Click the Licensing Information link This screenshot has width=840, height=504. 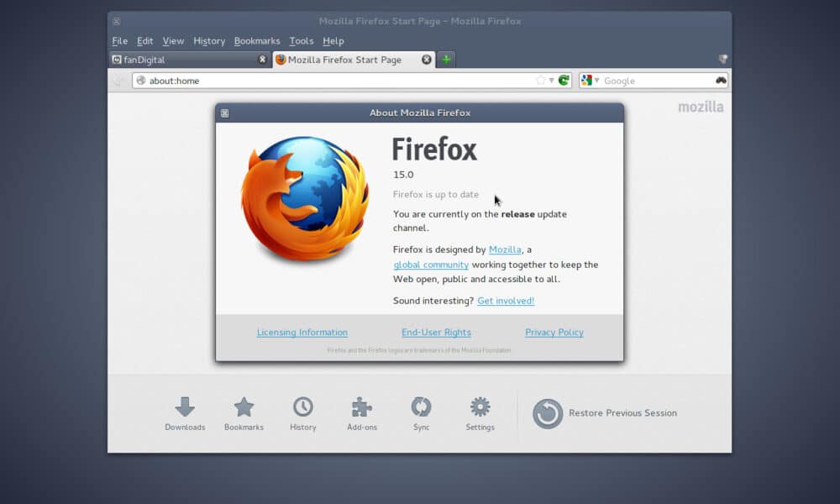tap(302, 333)
